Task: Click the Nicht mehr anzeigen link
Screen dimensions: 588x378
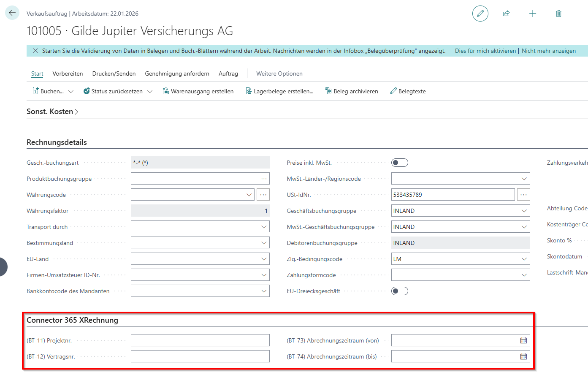Action: point(549,51)
